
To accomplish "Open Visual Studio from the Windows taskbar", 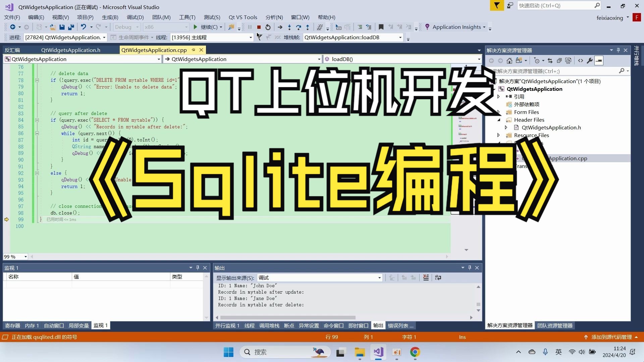I will (x=378, y=352).
